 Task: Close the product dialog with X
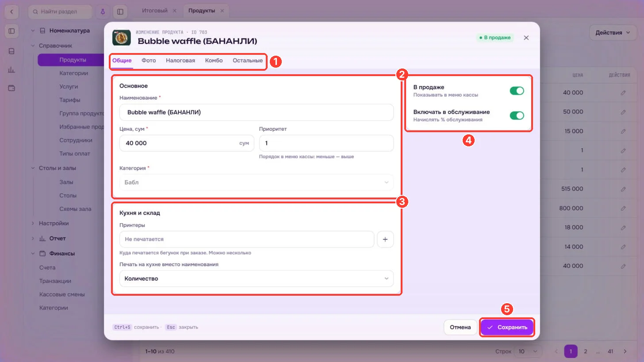click(526, 38)
